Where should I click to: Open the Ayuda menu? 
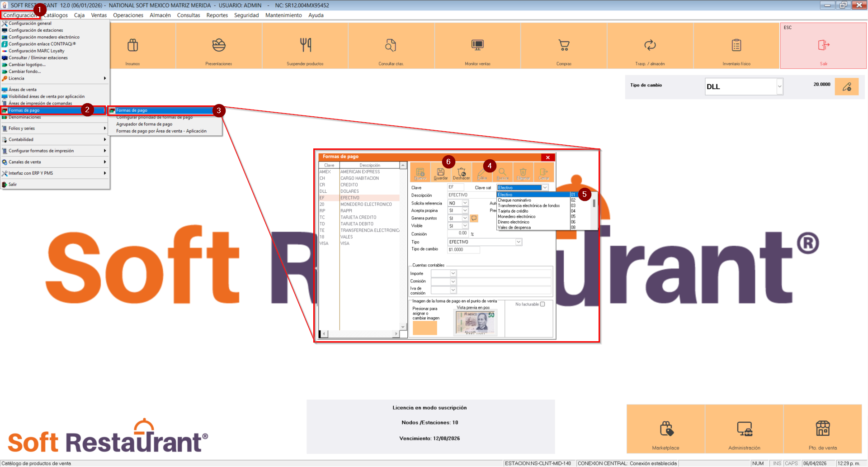pos(316,15)
